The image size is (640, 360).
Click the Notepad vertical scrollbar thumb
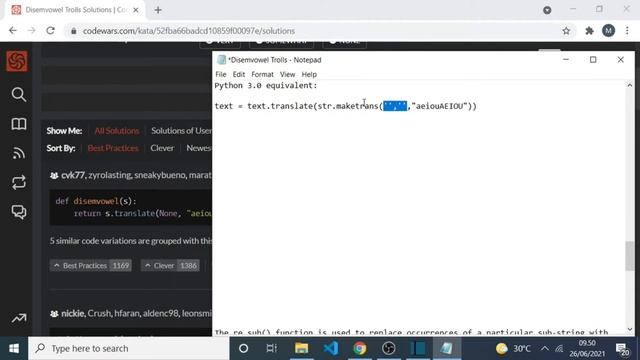pos(630,256)
